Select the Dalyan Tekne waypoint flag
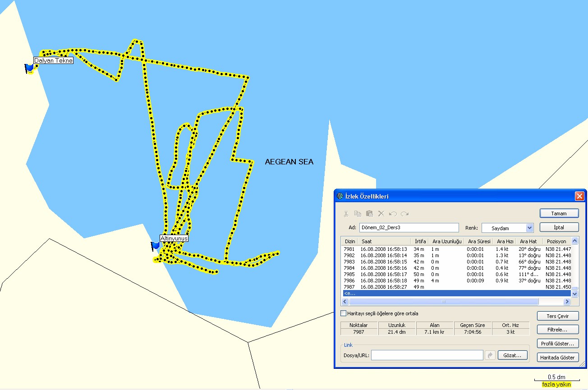 (29, 68)
